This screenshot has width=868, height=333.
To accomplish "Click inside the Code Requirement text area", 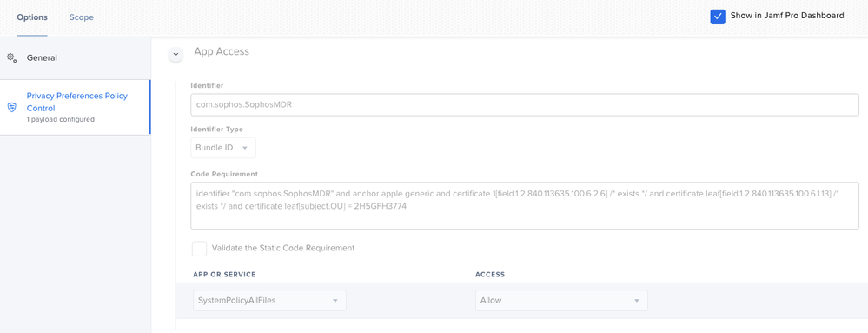I will point(524,205).
